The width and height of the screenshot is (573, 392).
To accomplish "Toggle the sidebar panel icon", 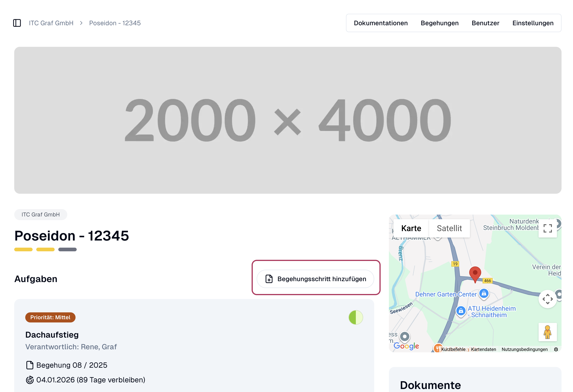I will 17,23.
